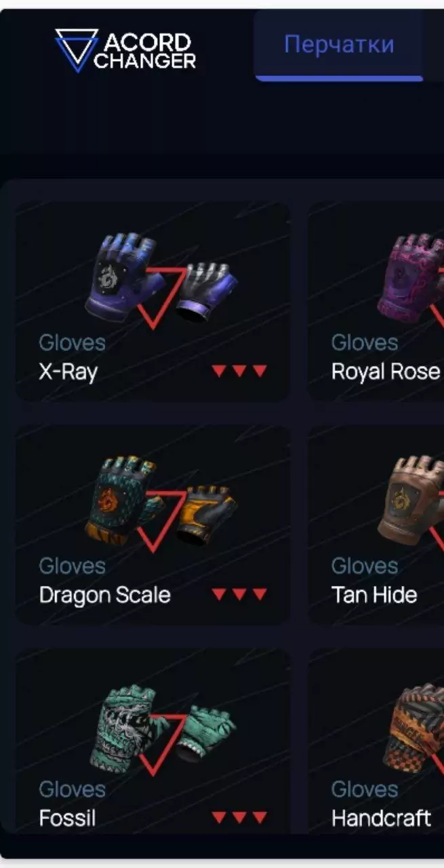
Task: Click the red triangles on Dragon Scale
Action: click(x=239, y=595)
